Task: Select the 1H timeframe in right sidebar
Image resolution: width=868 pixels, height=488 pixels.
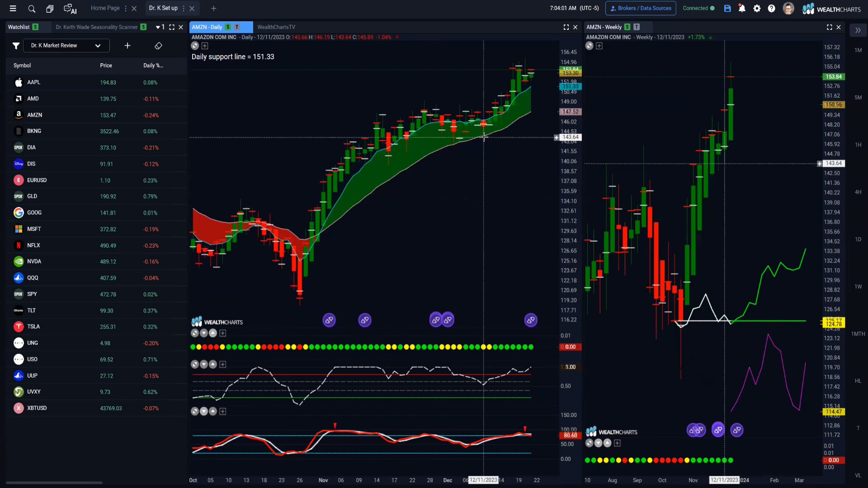Action: pos(858,145)
